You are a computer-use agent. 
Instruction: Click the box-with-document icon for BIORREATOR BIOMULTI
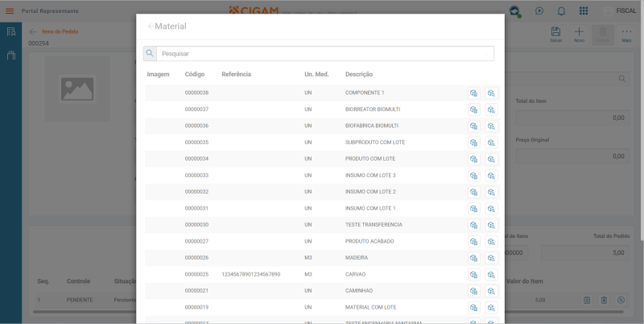click(x=474, y=109)
